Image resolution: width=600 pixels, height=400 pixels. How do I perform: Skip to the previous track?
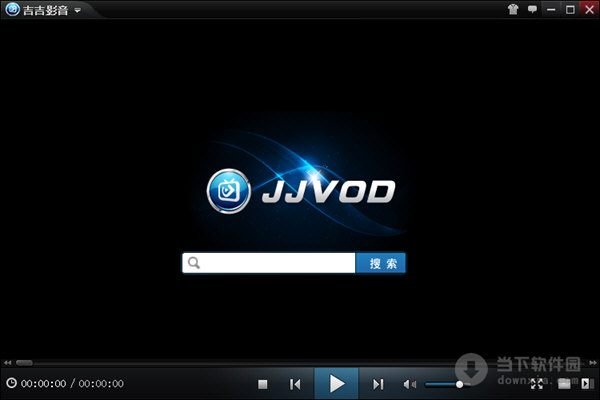click(295, 384)
